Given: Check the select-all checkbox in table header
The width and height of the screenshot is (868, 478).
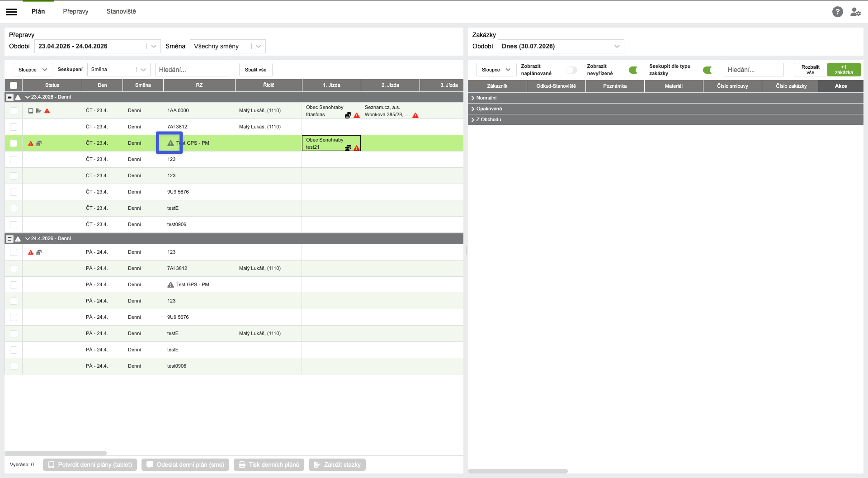Looking at the screenshot, I should click(14, 85).
